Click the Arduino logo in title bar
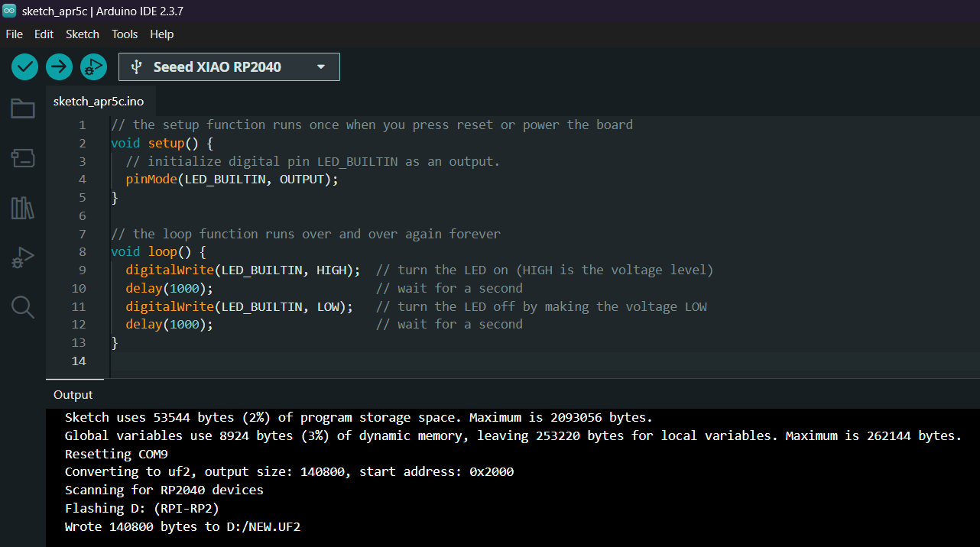Screen dimensions: 980x547 [9, 11]
